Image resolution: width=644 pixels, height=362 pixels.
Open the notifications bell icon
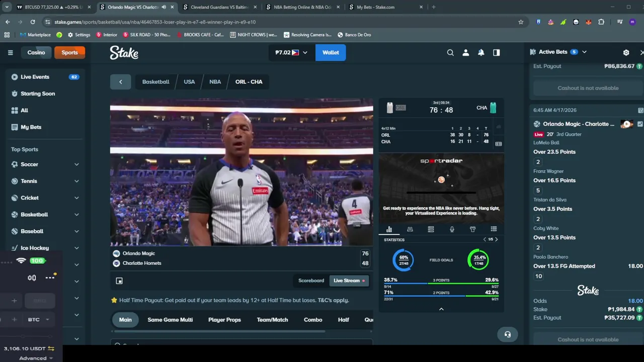tap(481, 52)
